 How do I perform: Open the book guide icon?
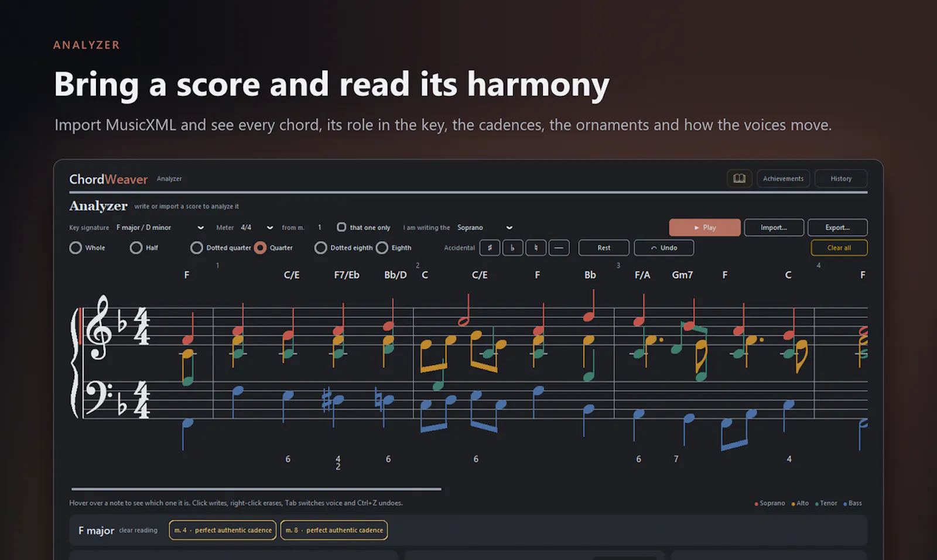point(739,178)
